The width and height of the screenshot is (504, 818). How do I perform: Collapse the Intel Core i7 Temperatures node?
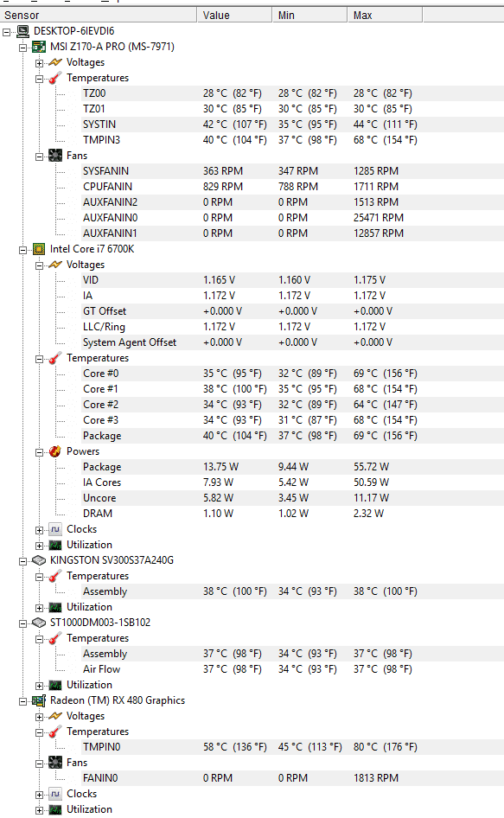[x=39, y=359]
